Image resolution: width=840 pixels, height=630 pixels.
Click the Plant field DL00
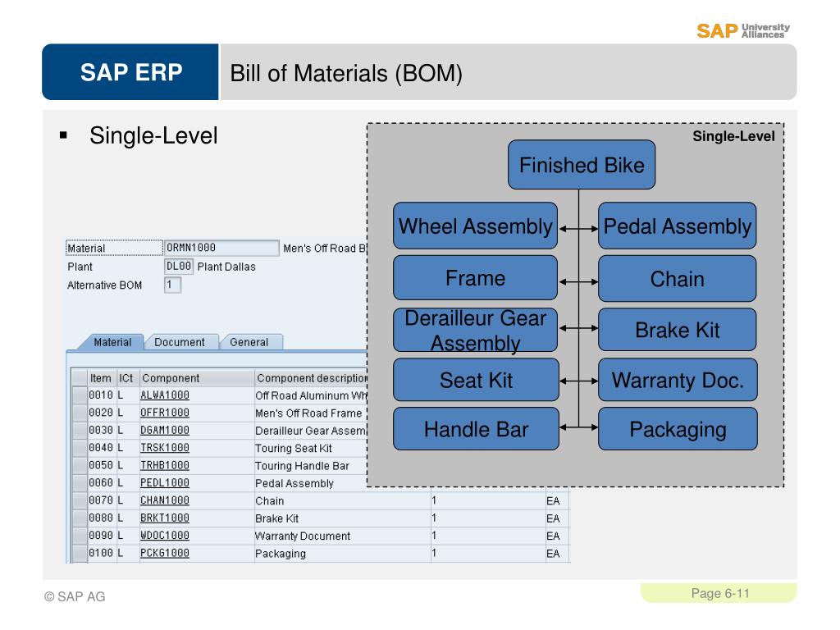178,267
